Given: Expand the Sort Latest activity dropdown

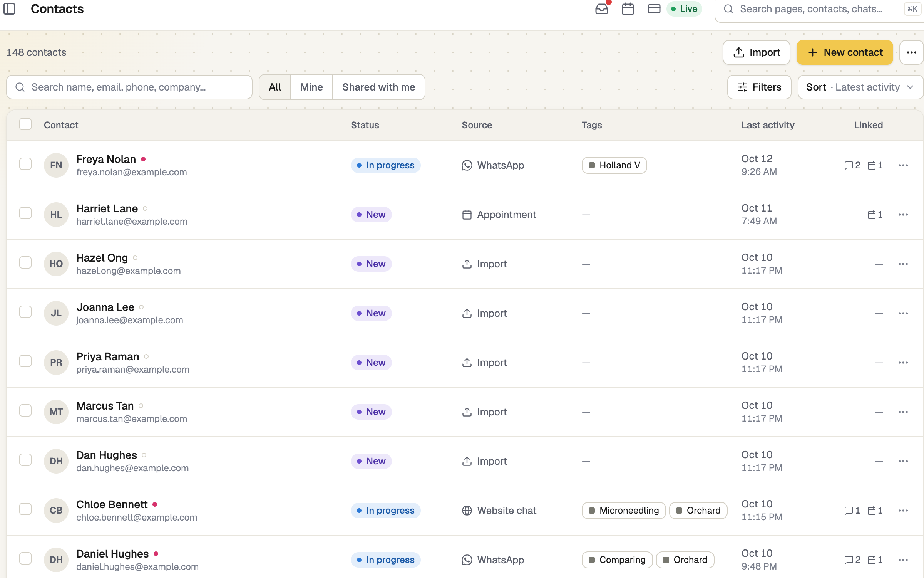Looking at the screenshot, I should click(860, 87).
